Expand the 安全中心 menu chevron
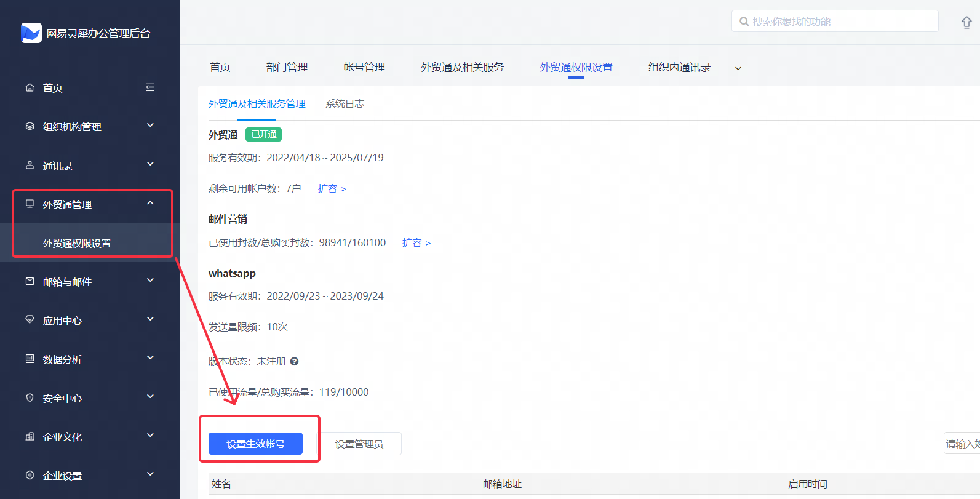 click(150, 397)
